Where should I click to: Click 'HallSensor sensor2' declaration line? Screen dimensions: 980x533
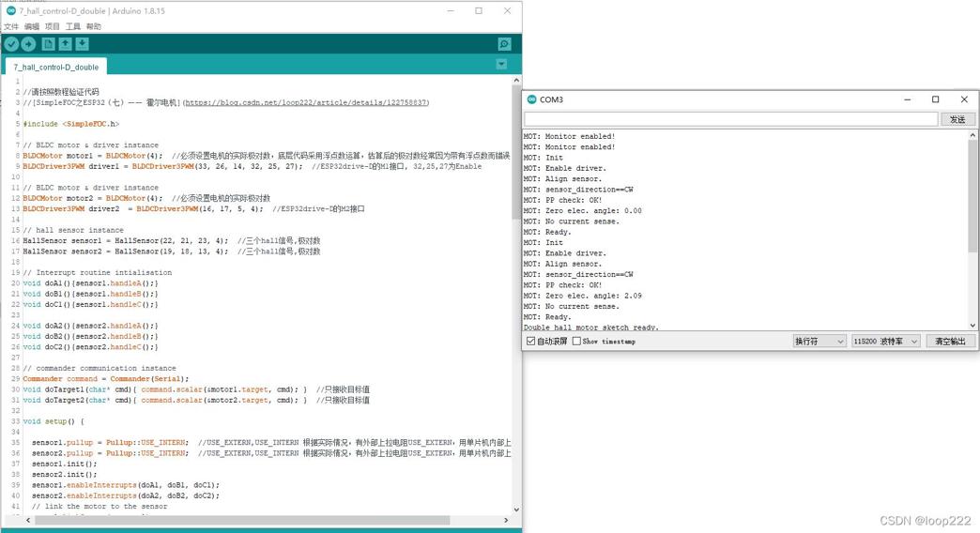coord(172,251)
